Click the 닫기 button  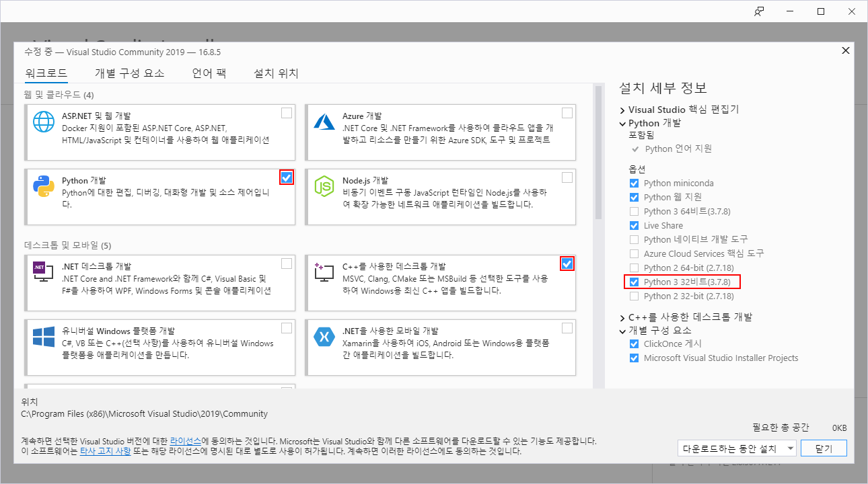(824, 448)
